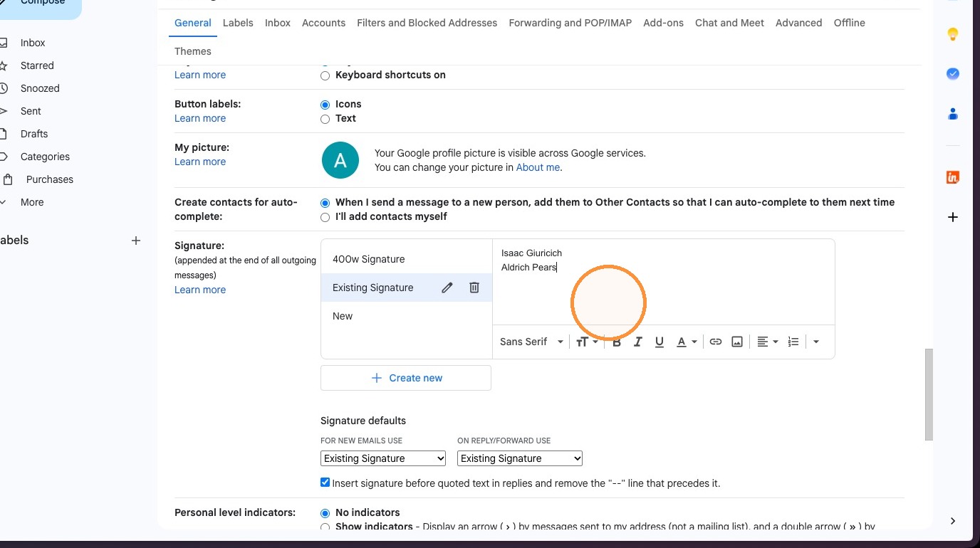This screenshot has height=548, width=980.
Task: Create a new label with the plus icon
Action: click(x=136, y=241)
